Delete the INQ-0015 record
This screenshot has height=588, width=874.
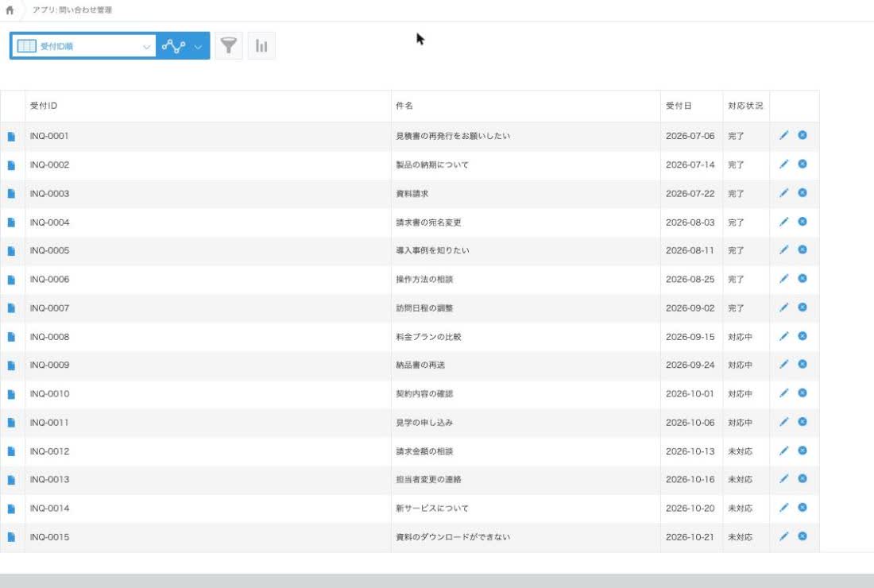pyautogui.click(x=802, y=536)
